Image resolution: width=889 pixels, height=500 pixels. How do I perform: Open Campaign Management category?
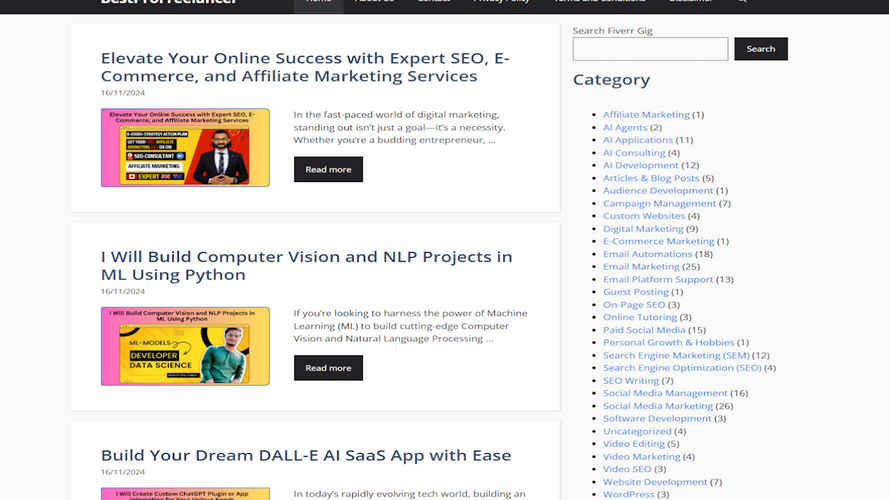(x=659, y=203)
